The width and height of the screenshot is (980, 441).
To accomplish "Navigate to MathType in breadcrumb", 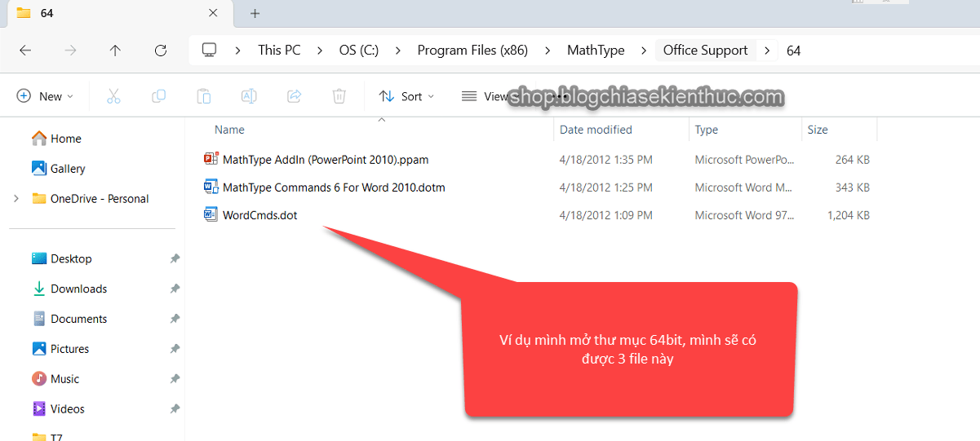I will pyautogui.click(x=596, y=51).
